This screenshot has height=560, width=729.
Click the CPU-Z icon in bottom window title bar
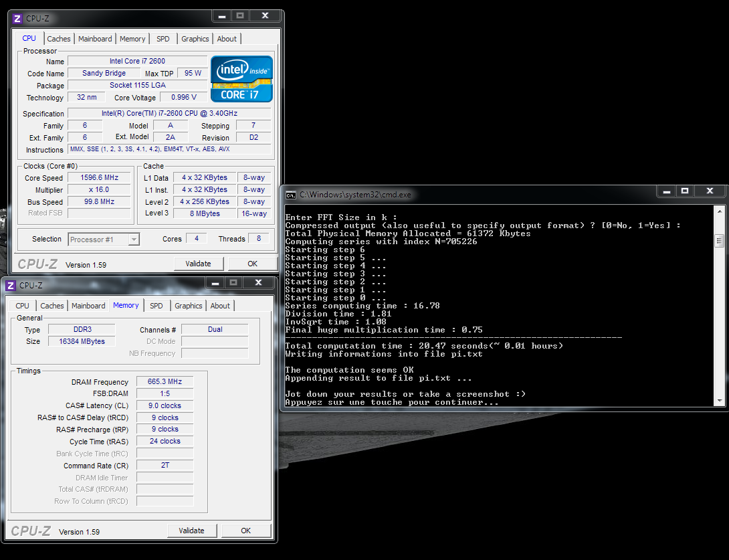point(11,286)
